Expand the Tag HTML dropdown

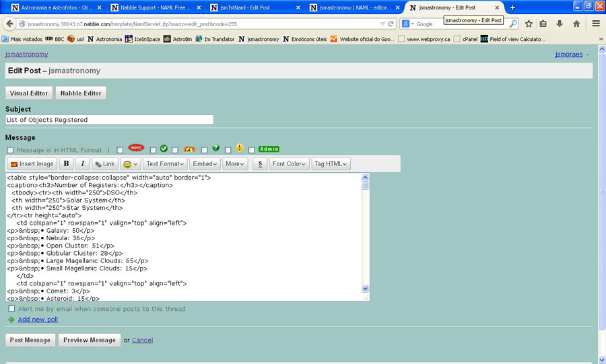(x=331, y=163)
